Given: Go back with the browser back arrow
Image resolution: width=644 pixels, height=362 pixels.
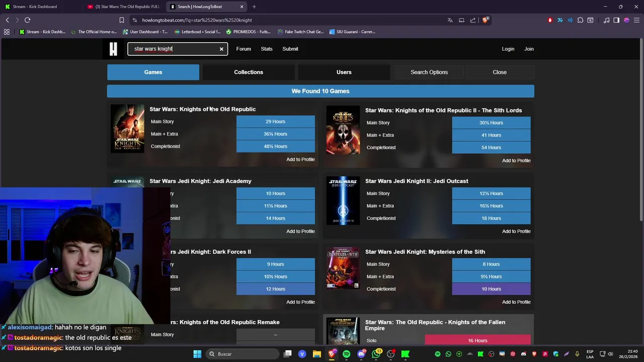Looking at the screenshot, I should (7, 20).
